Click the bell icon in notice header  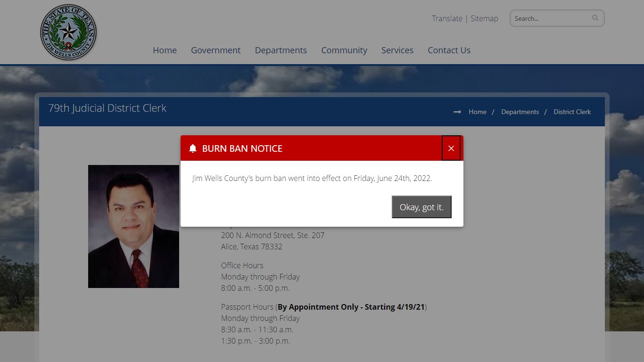click(x=193, y=148)
